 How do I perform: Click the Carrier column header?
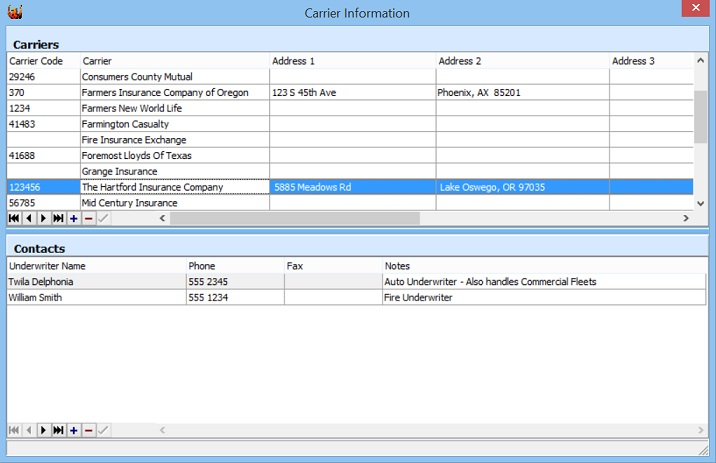tap(175, 61)
